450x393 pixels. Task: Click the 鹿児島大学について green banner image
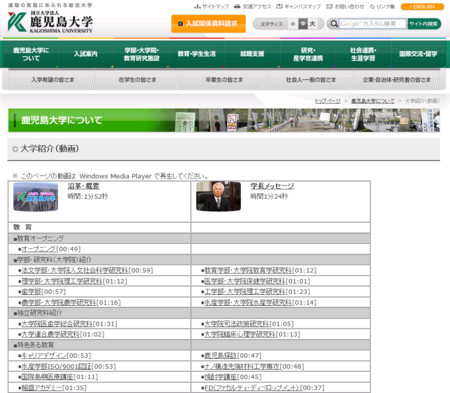click(x=224, y=120)
